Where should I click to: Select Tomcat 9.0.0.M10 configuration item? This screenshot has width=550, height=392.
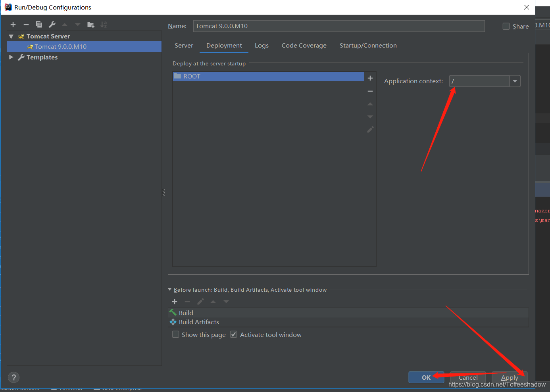(84, 46)
